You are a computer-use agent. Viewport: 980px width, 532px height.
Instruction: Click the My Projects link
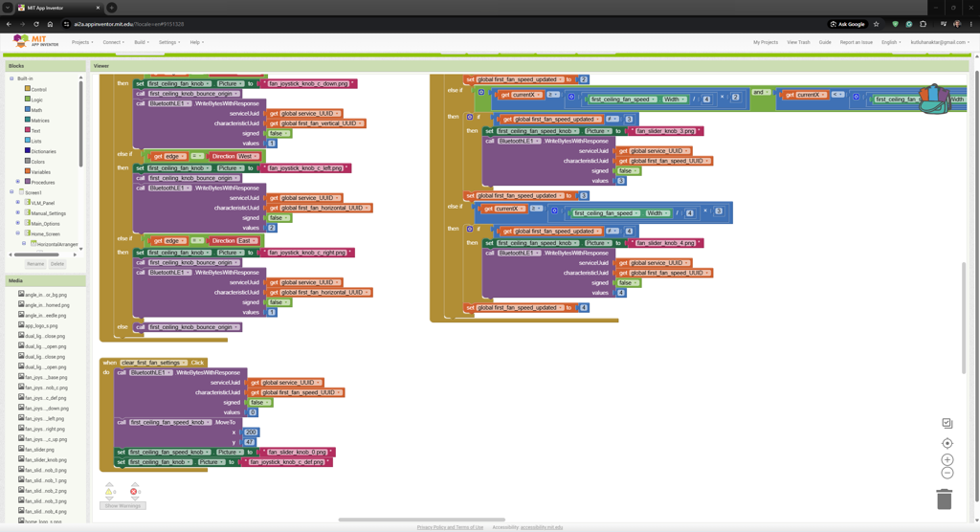pyautogui.click(x=765, y=42)
